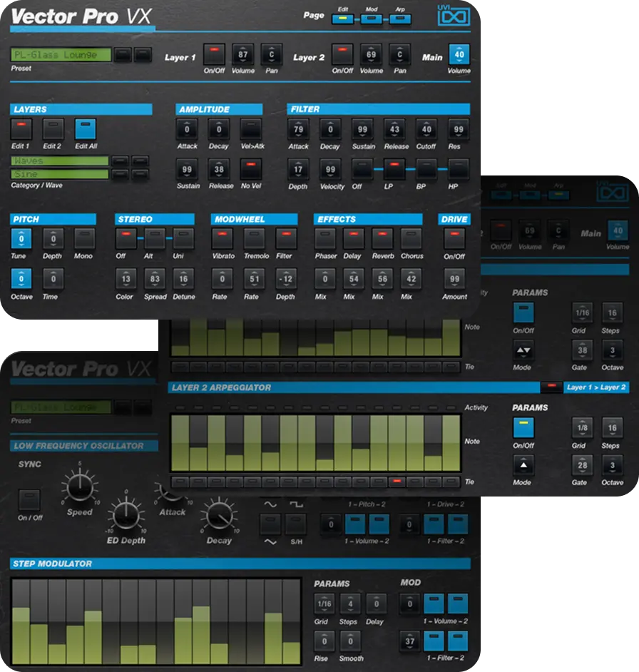Viewport: 639px width, 672px height.
Task: Switch to the Arp page in the top window
Action: pos(400,19)
